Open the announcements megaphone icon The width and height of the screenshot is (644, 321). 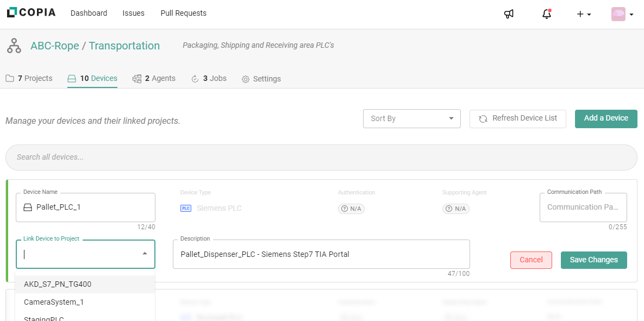509,14
